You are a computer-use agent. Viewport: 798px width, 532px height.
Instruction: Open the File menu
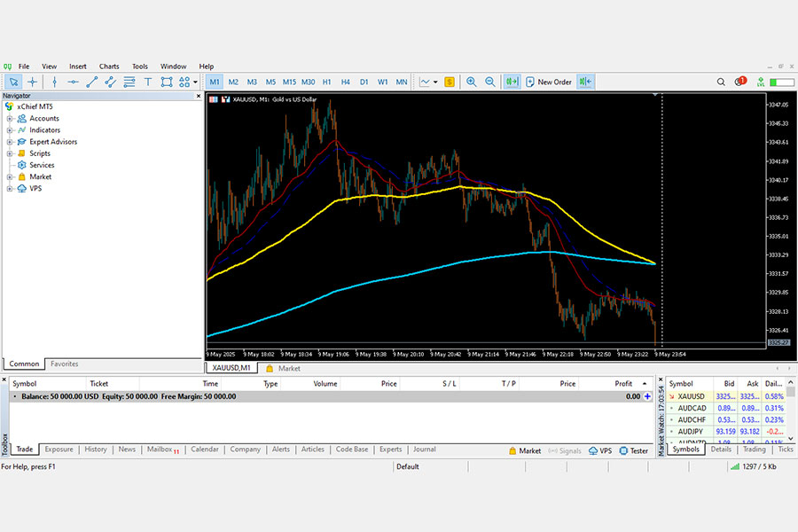(x=24, y=66)
